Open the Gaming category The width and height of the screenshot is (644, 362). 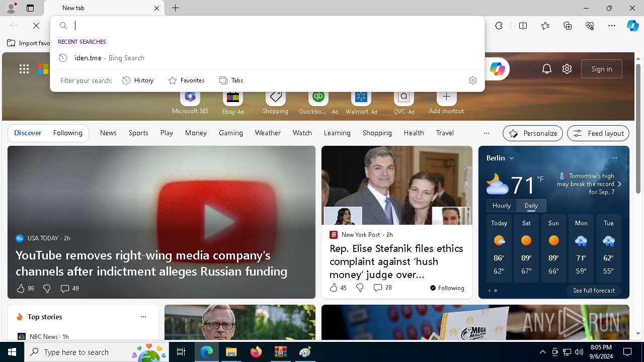[x=231, y=133]
